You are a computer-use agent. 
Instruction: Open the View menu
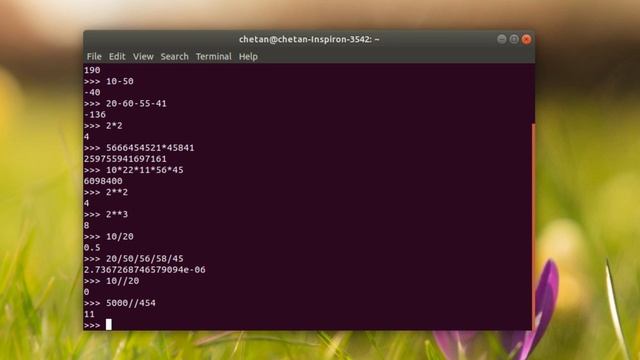[143, 56]
